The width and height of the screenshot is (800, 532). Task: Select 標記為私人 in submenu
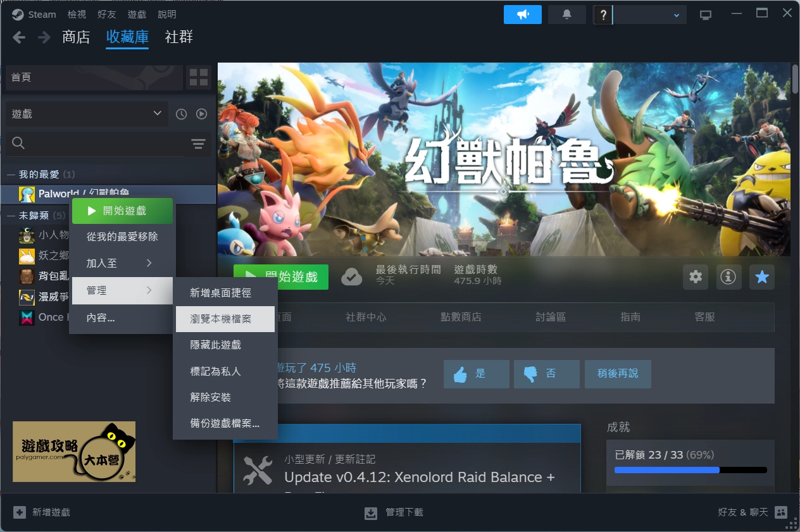point(225,371)
